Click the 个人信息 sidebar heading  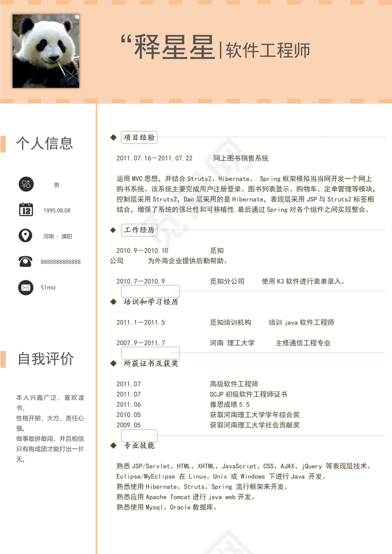click(x=45, y=143)
